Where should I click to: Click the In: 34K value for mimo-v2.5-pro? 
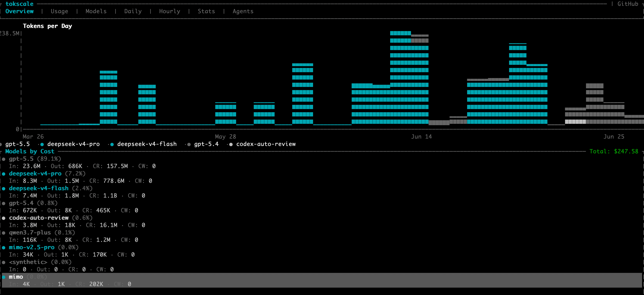click(x=21, y=255)
